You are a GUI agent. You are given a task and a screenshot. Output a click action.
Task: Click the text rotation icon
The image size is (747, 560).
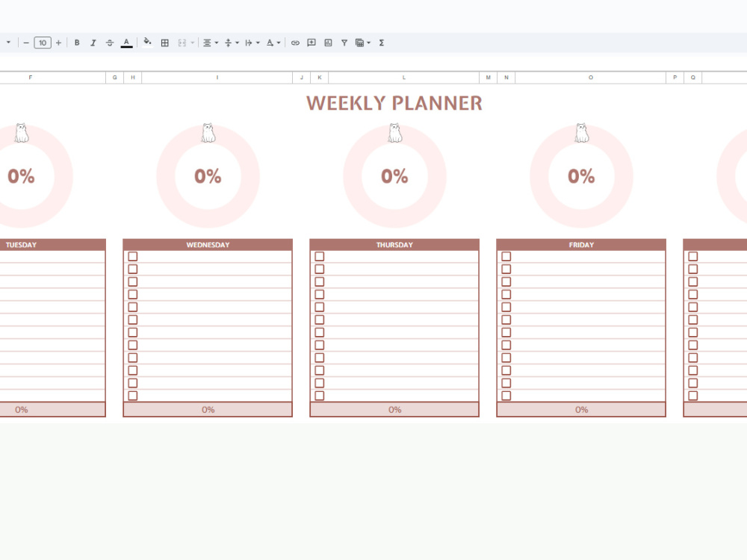pos(270,43)
